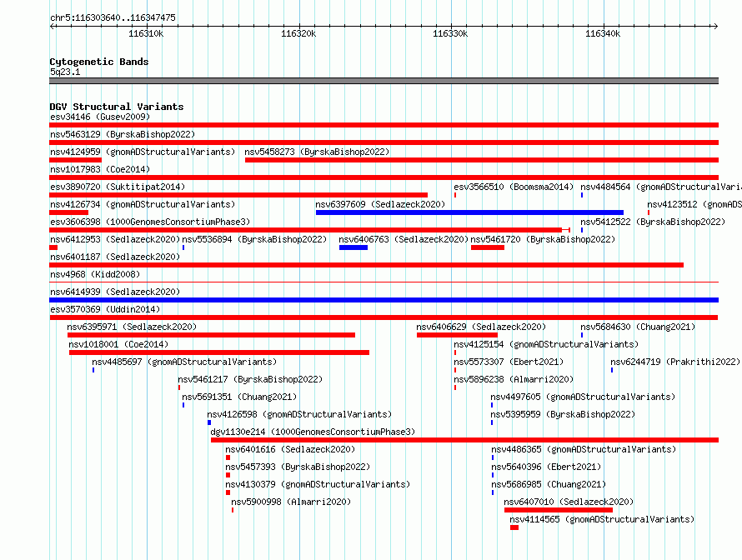Open the nsv5463129 (ByrskaBishop2022) variant label
Viewport: 742px width, 560px height.
click(x=123, y=134)
